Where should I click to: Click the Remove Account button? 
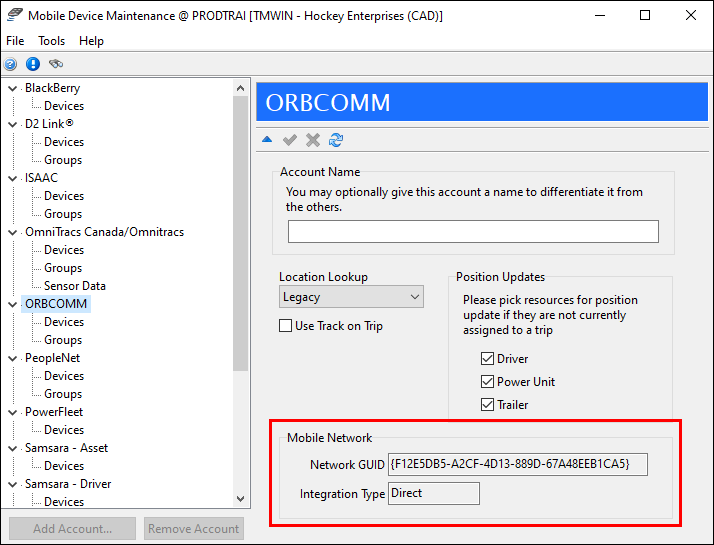pos(194,529)
